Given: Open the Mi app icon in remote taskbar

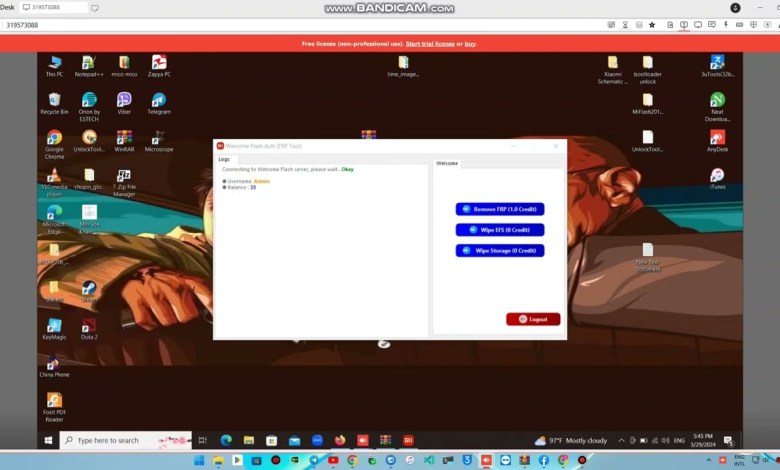Looking at the screenshot, I should point(408,440).
